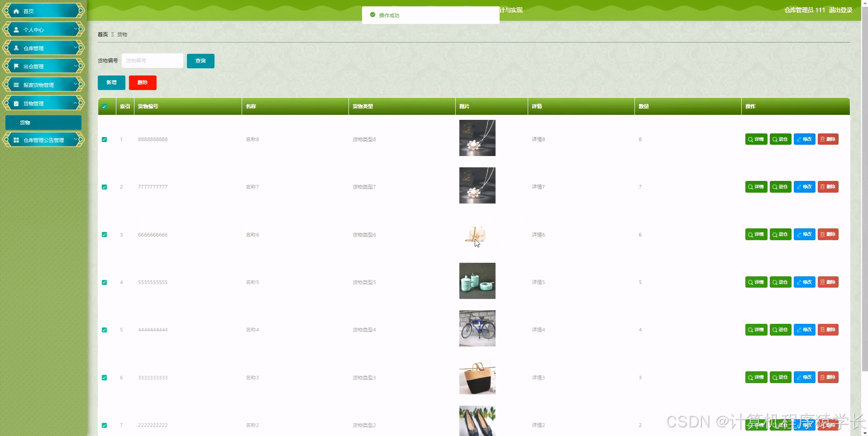Open 详情 for item 5555555555
Screen dimensions: 868x436
[x=756, y=282]
